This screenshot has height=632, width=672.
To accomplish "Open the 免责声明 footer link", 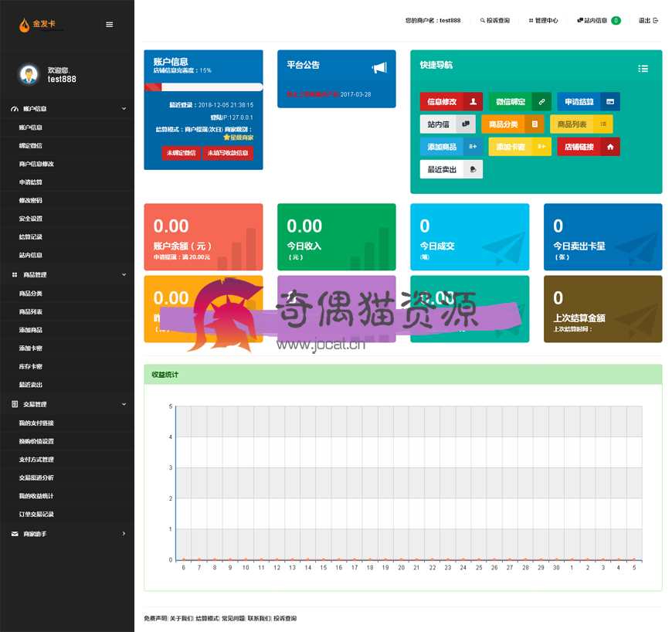I will point(155,618).
